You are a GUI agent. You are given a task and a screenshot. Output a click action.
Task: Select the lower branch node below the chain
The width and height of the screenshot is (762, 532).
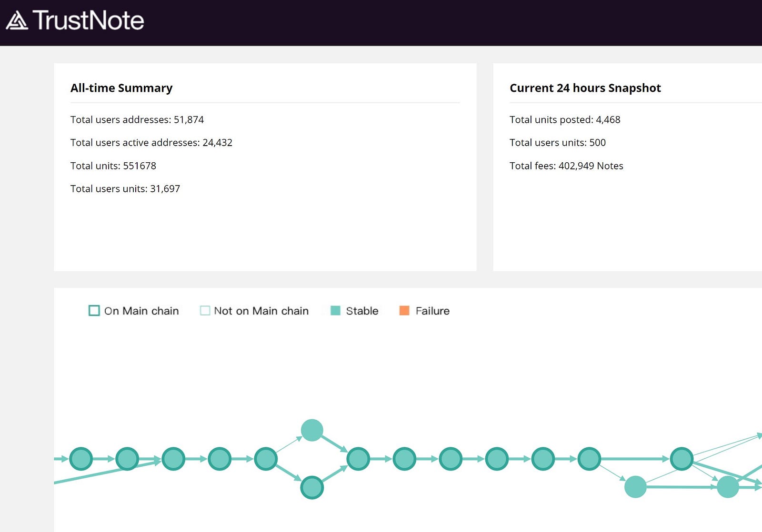coord(312,487)
